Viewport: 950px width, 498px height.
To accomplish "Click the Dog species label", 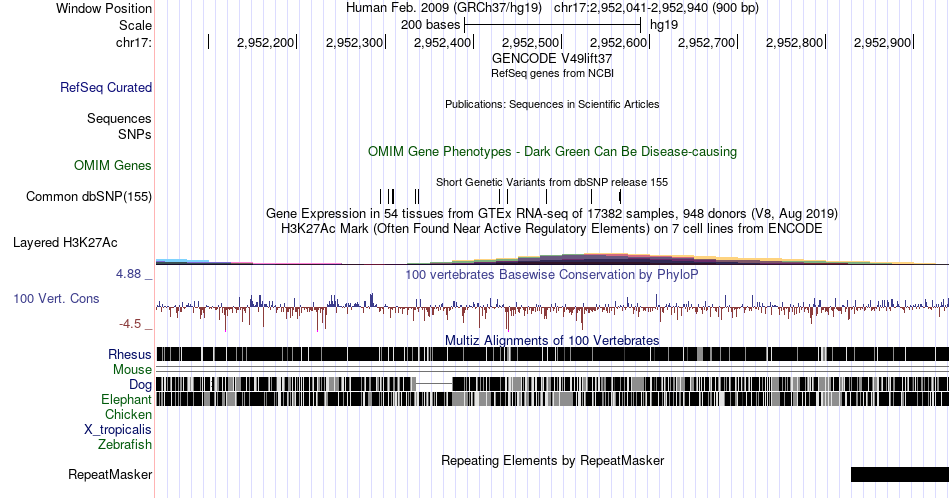I will (141, 385).
